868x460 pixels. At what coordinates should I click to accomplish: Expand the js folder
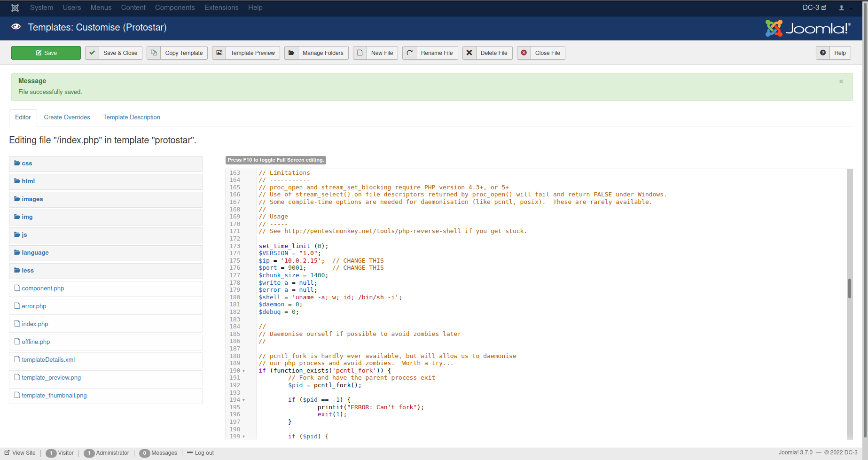point(106,235)
